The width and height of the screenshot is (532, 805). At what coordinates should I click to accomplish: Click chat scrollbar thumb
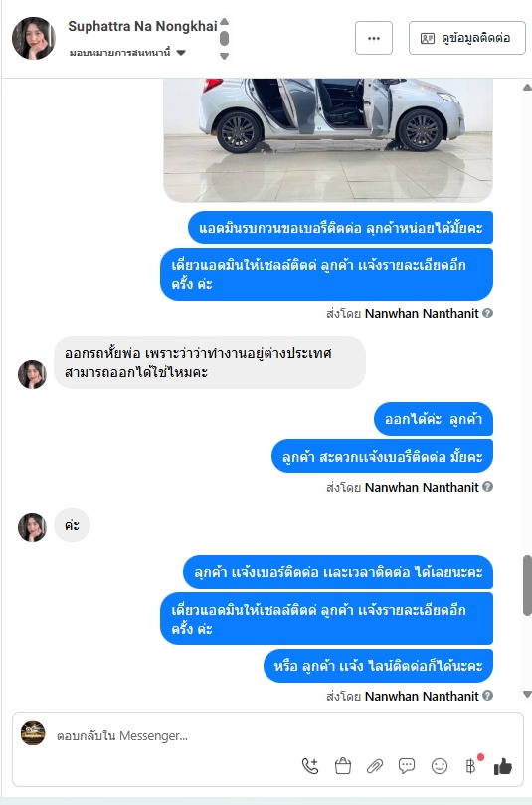[x=527, y=585]
